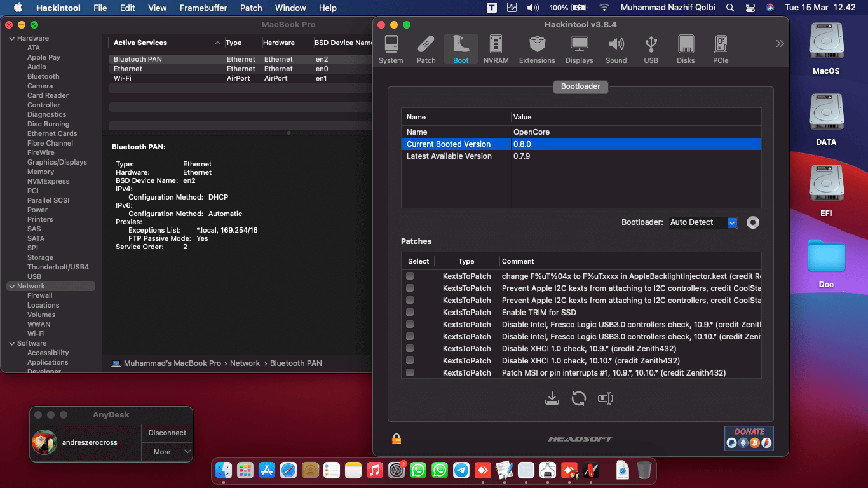Check the Enable TRIM for SSD checkbox
The width and height of the screenshot is (868, 488).
point(410,312)
